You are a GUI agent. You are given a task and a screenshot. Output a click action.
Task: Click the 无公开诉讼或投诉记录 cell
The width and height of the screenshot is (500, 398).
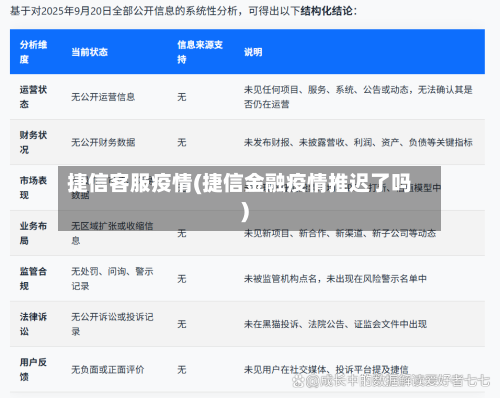[x=112, y=324]
